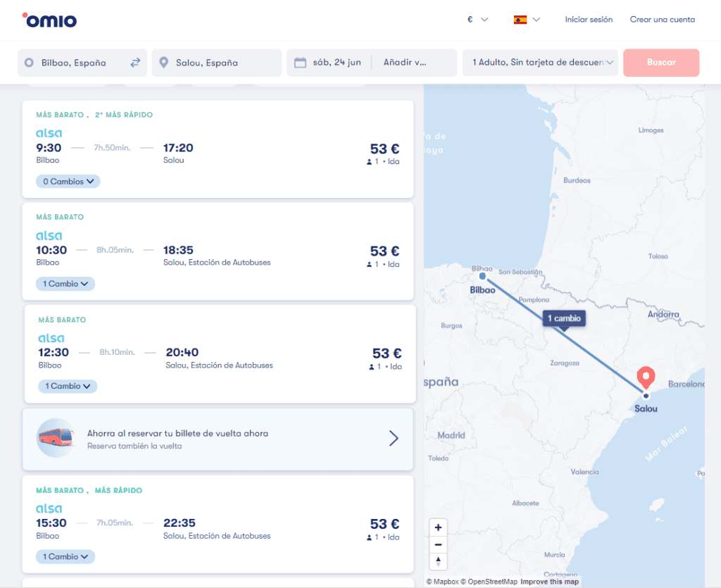Zoom in on the map with the plus button
This screenshot has height=588, width=721.
click(438, 527)
